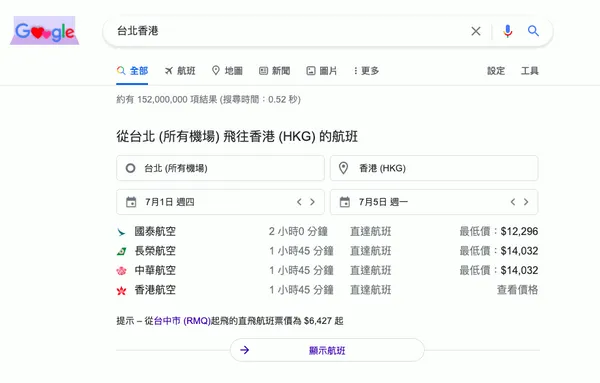Open 台中市 (RMQ) link in tip
Screen dimensions: 600x383
pyautogui.click(x=182, y=321)
